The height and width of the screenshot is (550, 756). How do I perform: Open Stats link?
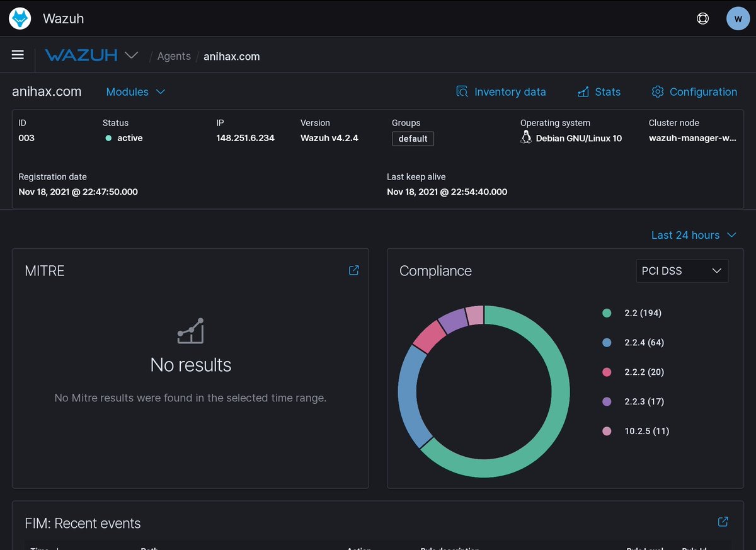599,92
